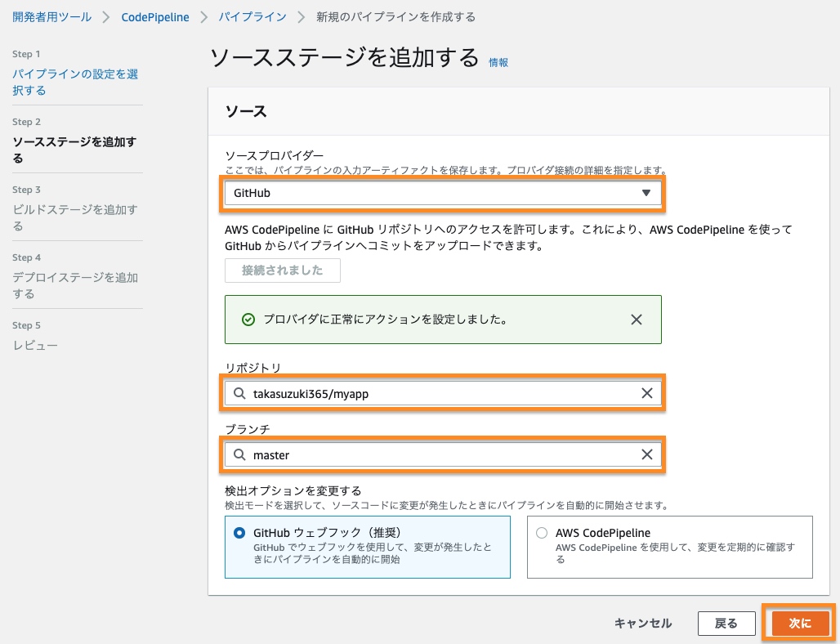
Task: Click the search icon in branch field
Action: coord(239,454)
